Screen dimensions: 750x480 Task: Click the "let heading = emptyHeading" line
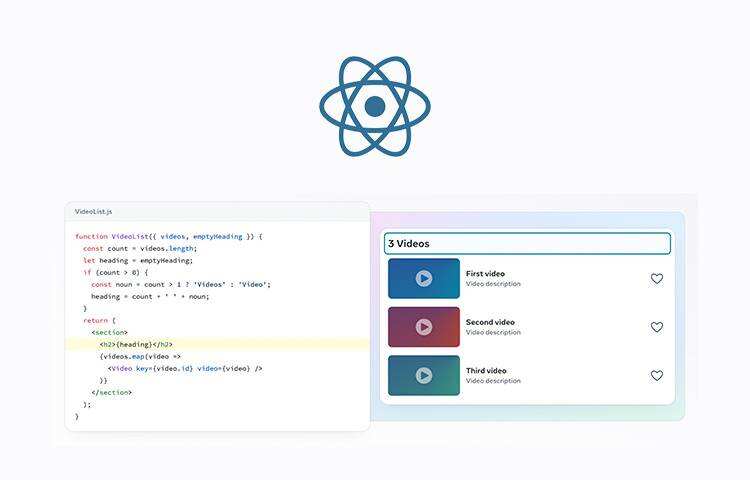[137, 261]
